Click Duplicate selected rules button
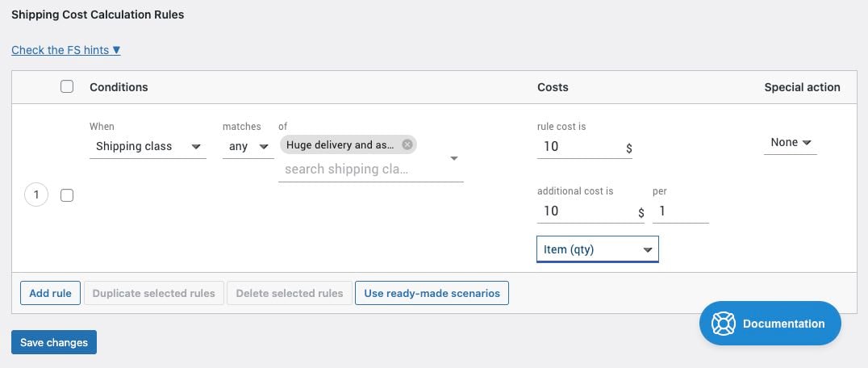The width and height of the screenshot is (868, 368). pos(154,293)
